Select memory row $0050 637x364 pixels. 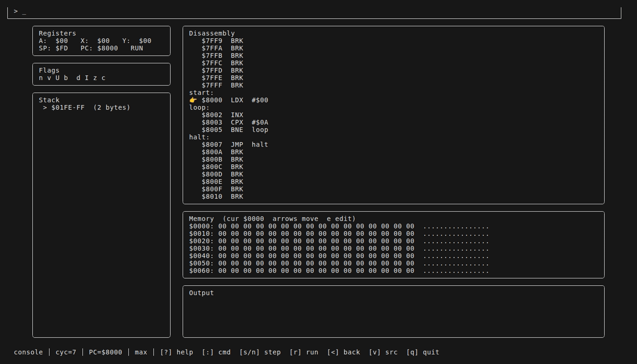(339, 263)
